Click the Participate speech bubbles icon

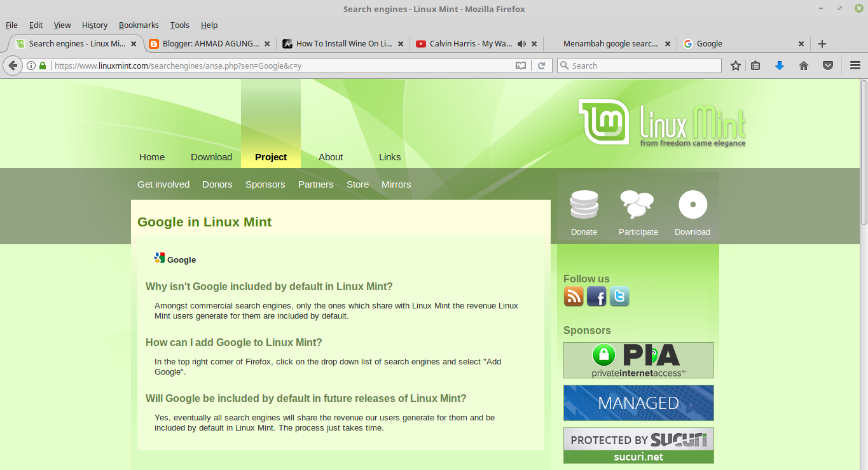(x=637, y=205)
